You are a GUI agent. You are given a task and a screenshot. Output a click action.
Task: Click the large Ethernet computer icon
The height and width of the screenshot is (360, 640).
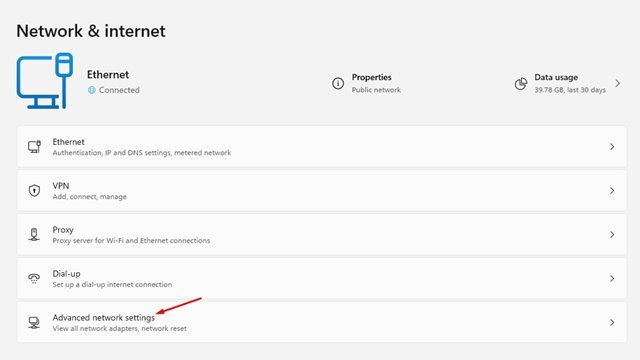(45, 81)
